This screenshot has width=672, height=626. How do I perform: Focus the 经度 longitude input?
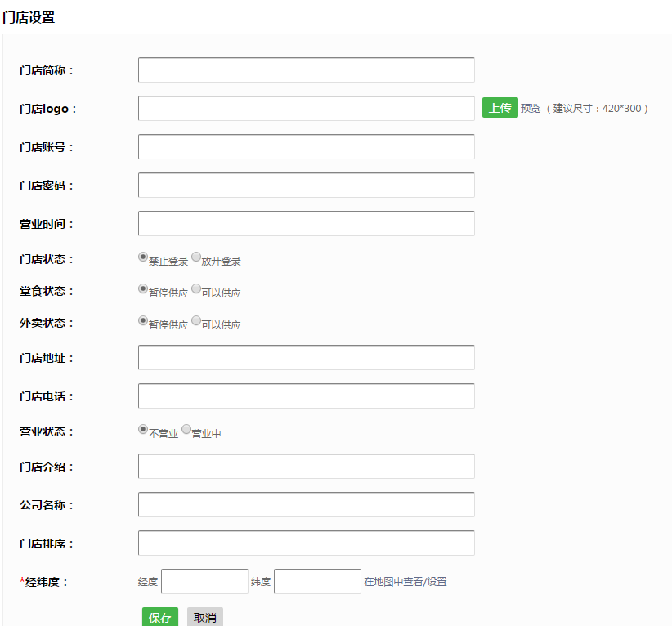(x=204, y=582)
